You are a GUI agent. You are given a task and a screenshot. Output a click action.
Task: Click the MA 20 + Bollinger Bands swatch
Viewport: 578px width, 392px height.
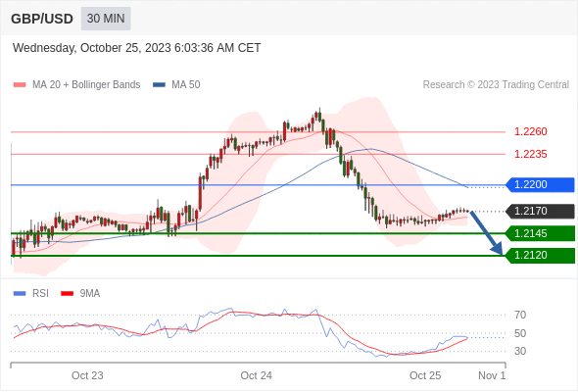tap(20, 85)
